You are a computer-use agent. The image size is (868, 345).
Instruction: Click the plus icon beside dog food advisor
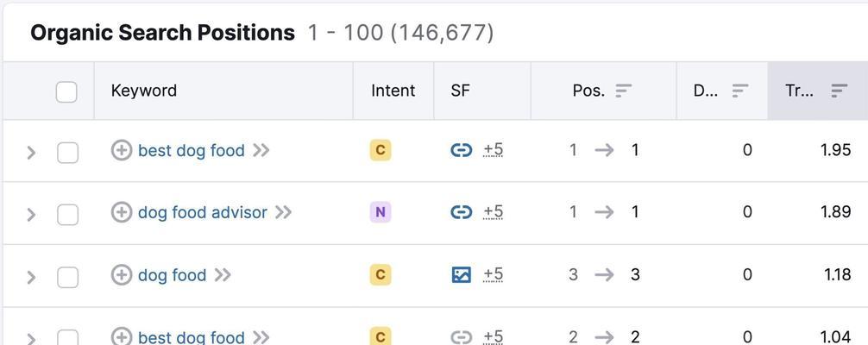122,212
